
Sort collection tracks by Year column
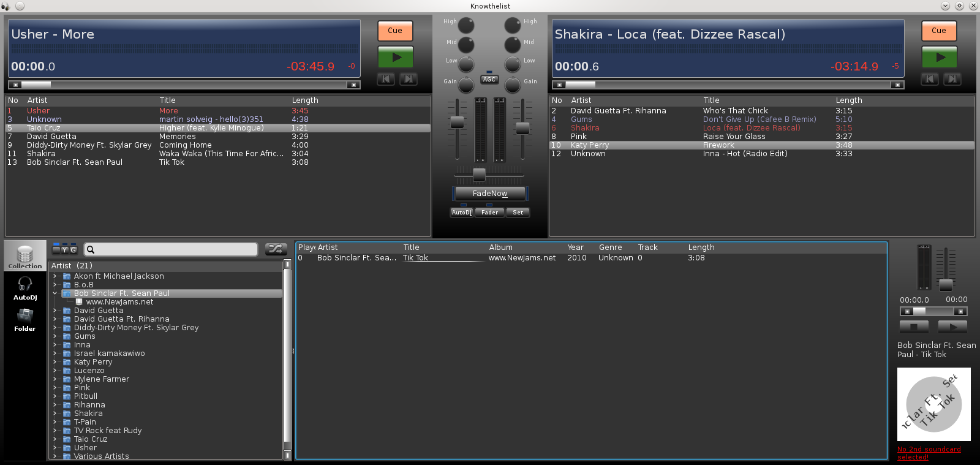click(x=575, y=248)
